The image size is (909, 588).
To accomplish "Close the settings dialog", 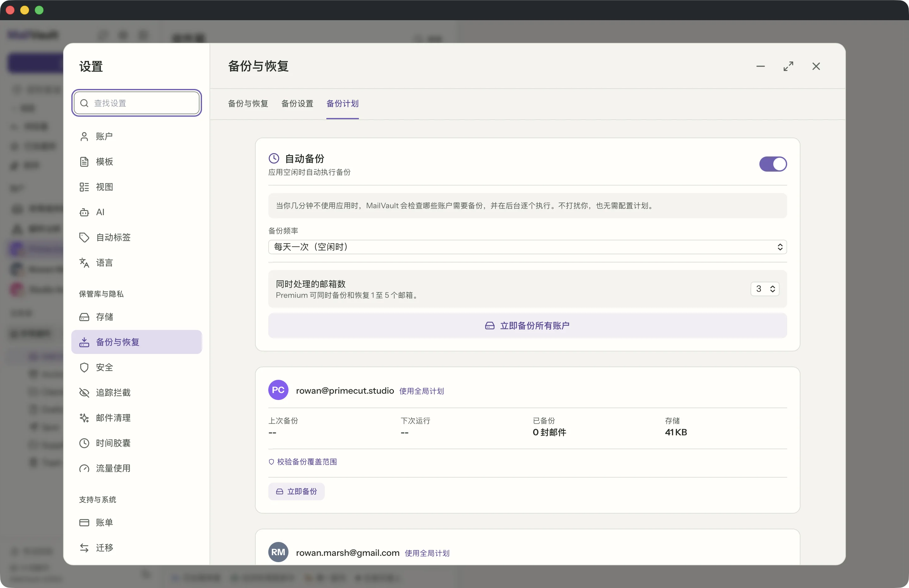I will click(x=816, y=66).
